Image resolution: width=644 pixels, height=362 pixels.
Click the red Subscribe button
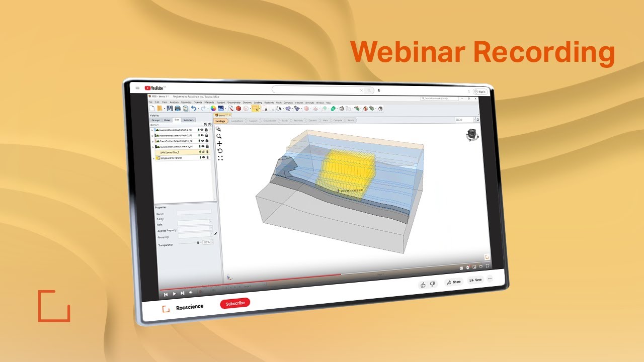[x=235, y=303]
